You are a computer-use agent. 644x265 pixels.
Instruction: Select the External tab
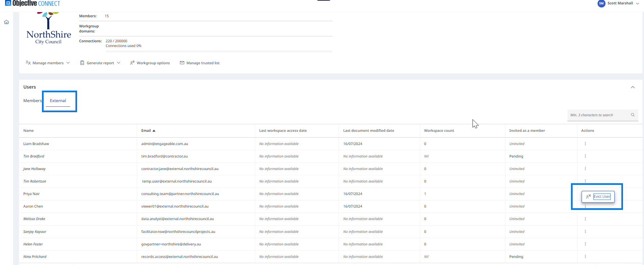click(x=58, y=101)
